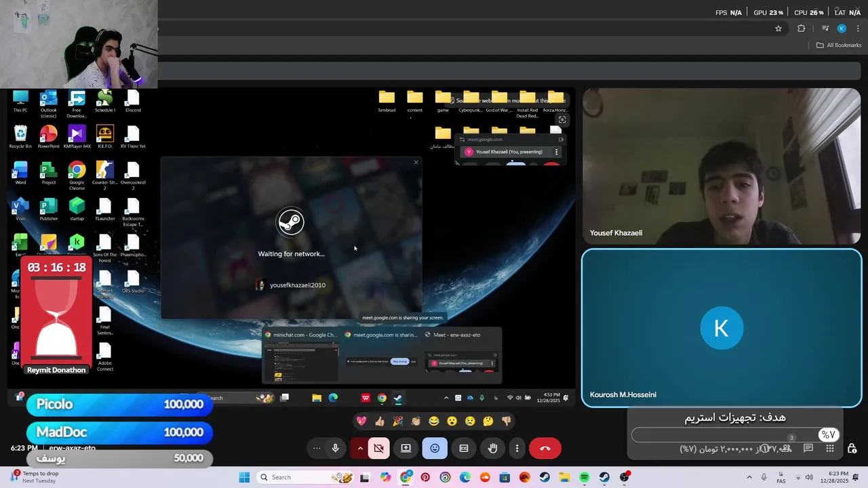Open Counter-Strike 2 desktop shortcut
Screen dimensions: 868x488
click(104, 176)
